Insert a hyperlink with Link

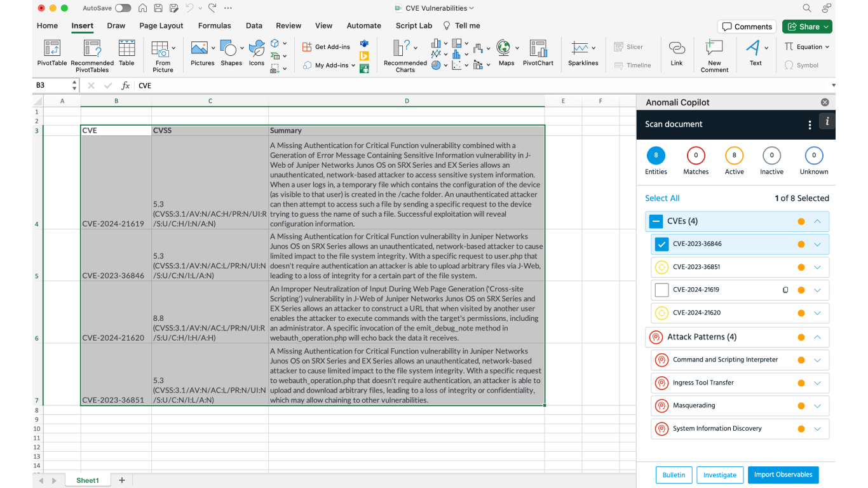coord(677,53)
